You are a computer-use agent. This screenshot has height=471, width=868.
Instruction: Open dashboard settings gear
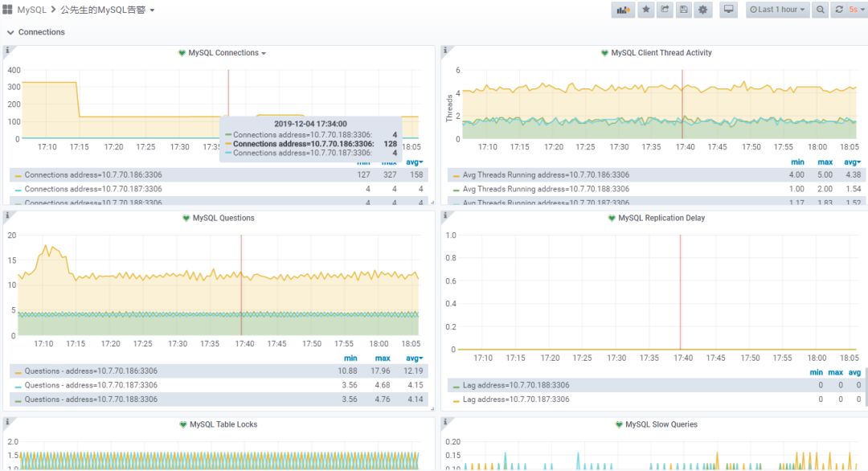click(x=703, y=10)
